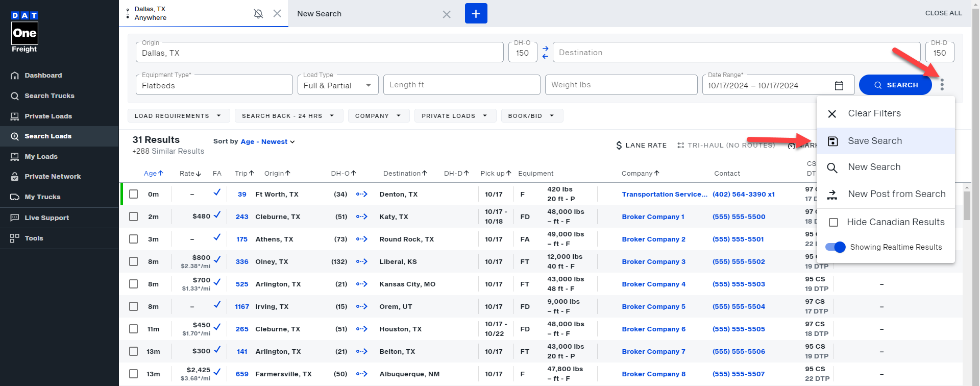Open Live Support chat
Screen dimensions: 980x386
coord(46,218)
